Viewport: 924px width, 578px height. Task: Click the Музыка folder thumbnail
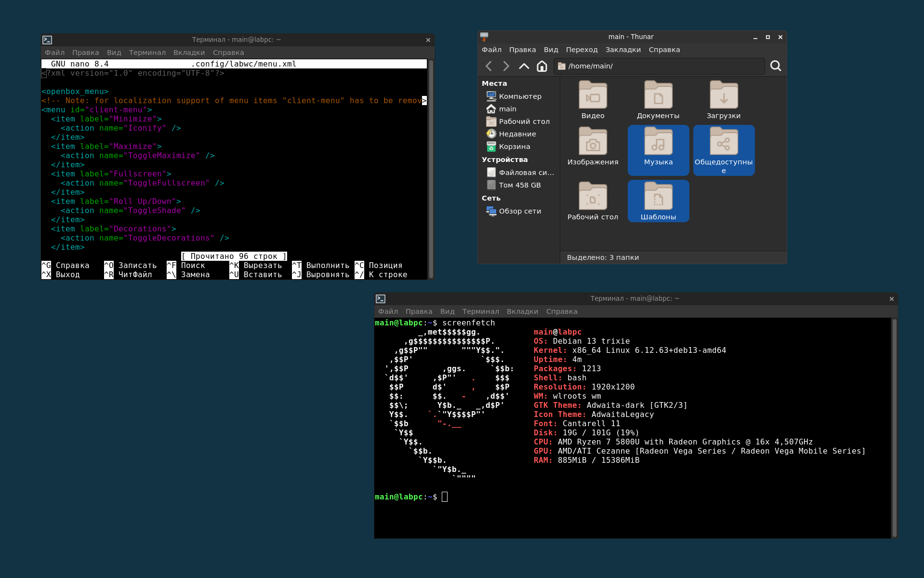pos(658,141)
